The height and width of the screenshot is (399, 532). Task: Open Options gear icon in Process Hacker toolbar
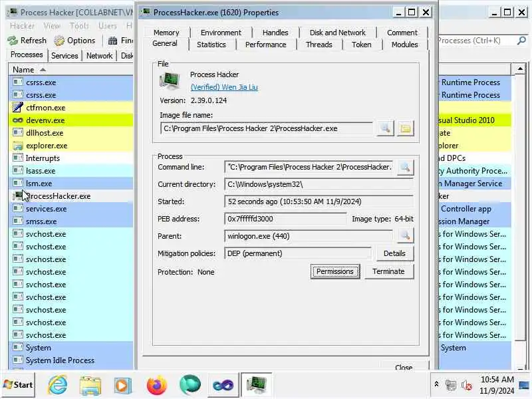(59, 41)
